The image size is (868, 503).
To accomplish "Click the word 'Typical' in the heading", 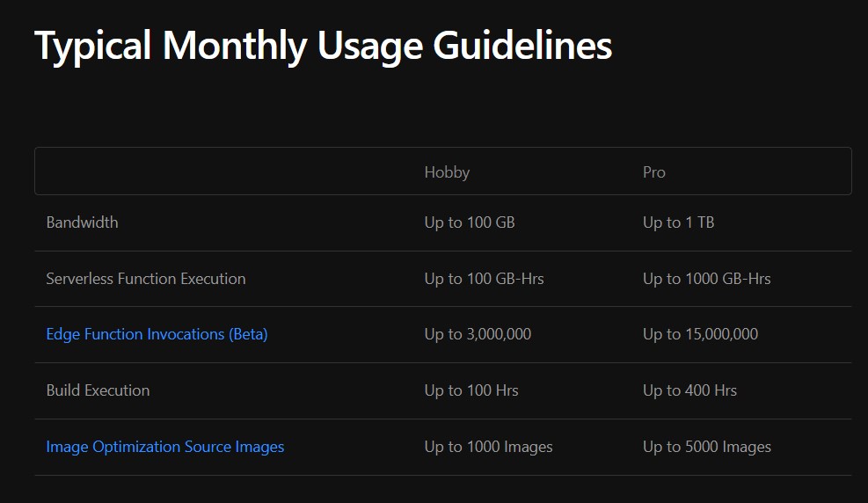I will [x=92, y=46].
